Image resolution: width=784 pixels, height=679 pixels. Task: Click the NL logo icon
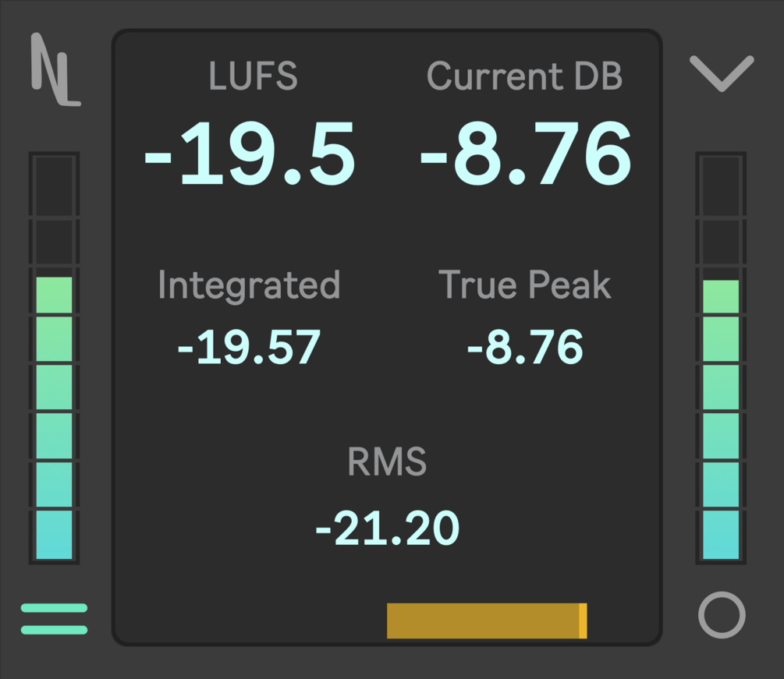55,70
